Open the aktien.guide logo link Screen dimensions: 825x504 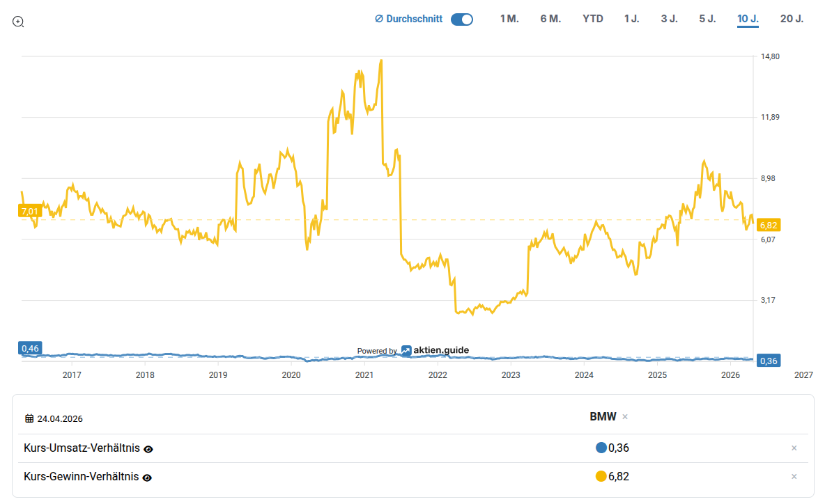point(435,351)
